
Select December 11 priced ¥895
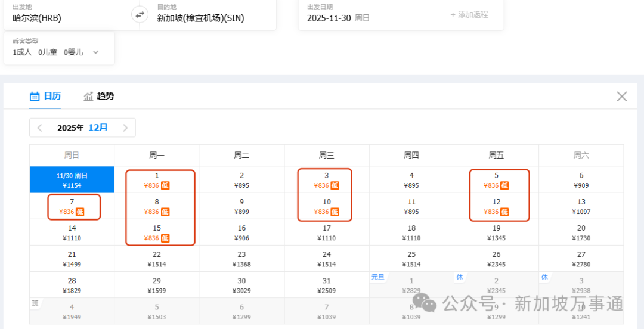[411, 206]
